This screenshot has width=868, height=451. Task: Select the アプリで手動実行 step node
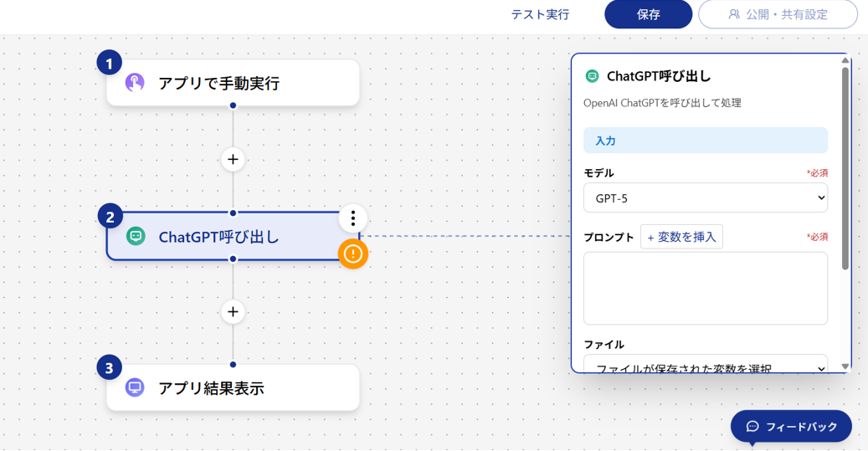(x=233, y=83)
